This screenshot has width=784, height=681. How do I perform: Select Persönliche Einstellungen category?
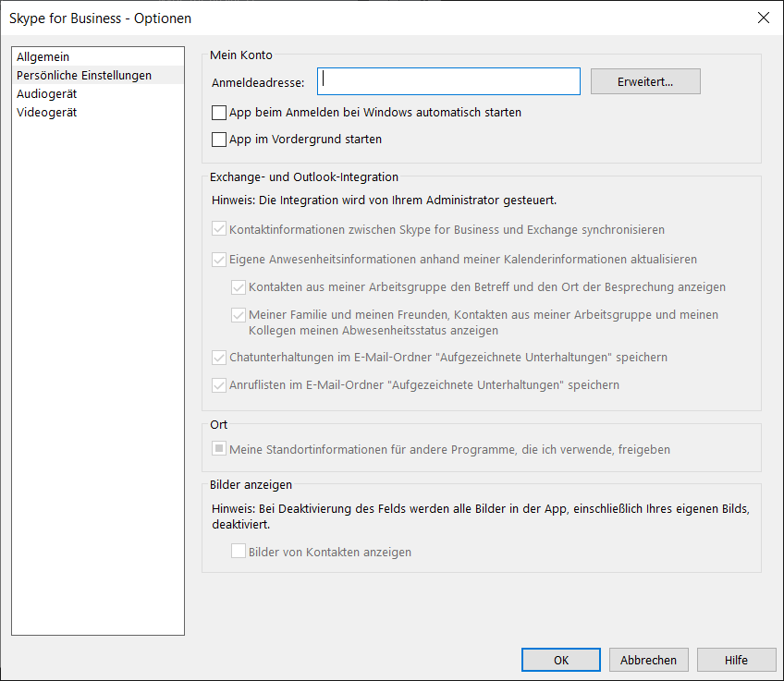97,75
